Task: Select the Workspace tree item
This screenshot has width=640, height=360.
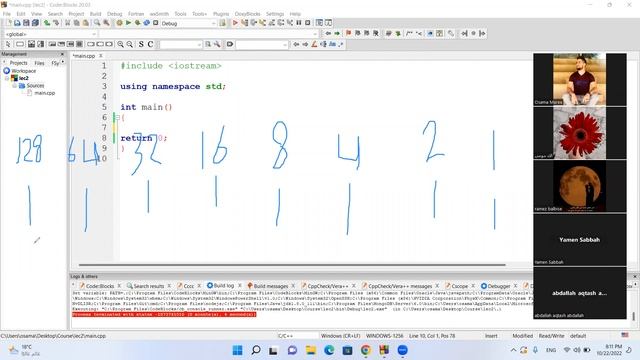Action: 23,71
